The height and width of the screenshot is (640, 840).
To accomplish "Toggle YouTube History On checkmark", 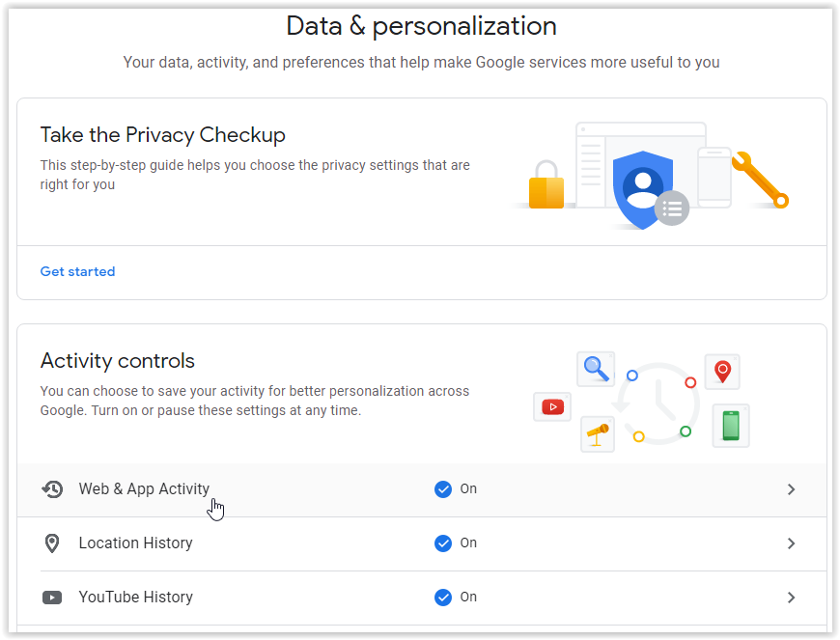I will [x=443, y=598].
